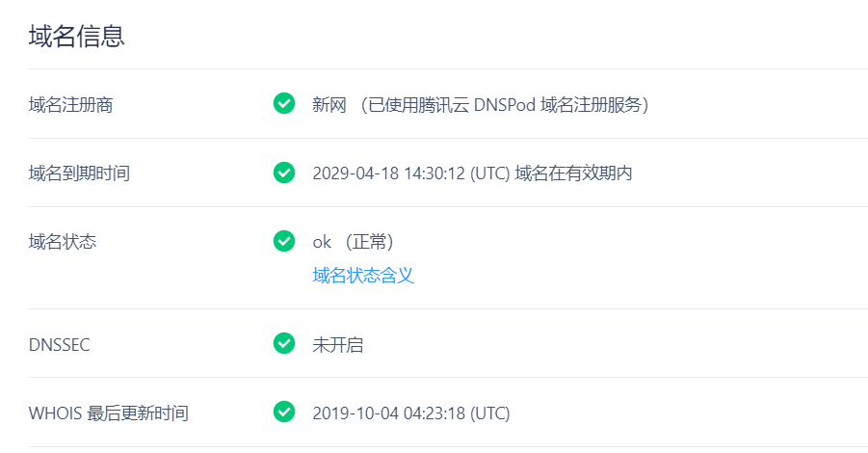
Task: Select the 域名注册商 row label
Action: (71, 105)
